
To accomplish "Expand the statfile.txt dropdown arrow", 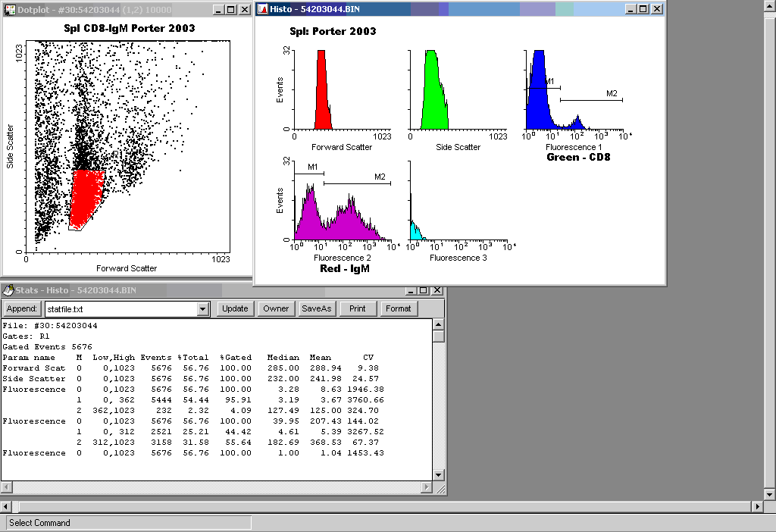I will [202, 308].
